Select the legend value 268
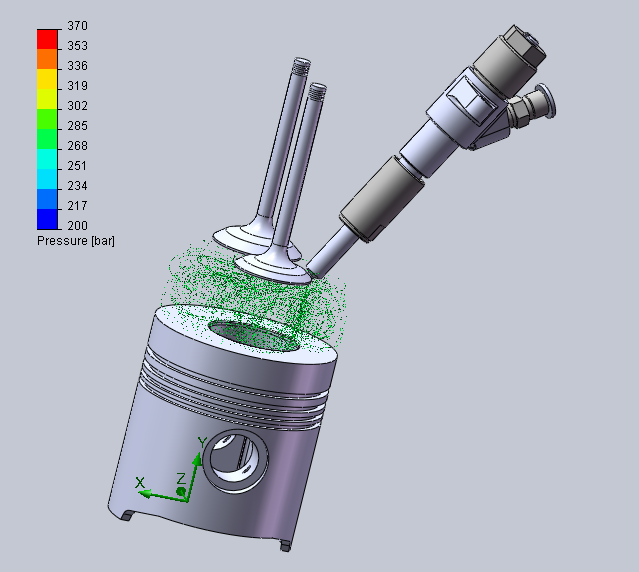639x572 pixels. click(77, 145)
